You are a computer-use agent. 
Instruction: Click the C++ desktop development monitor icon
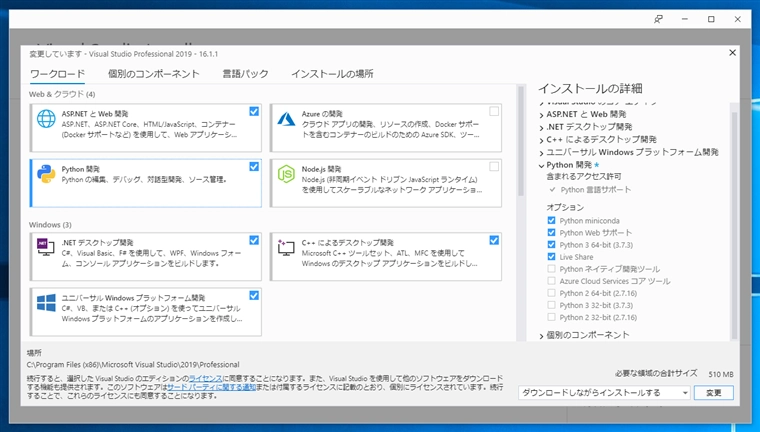click(x=286, y=247)
